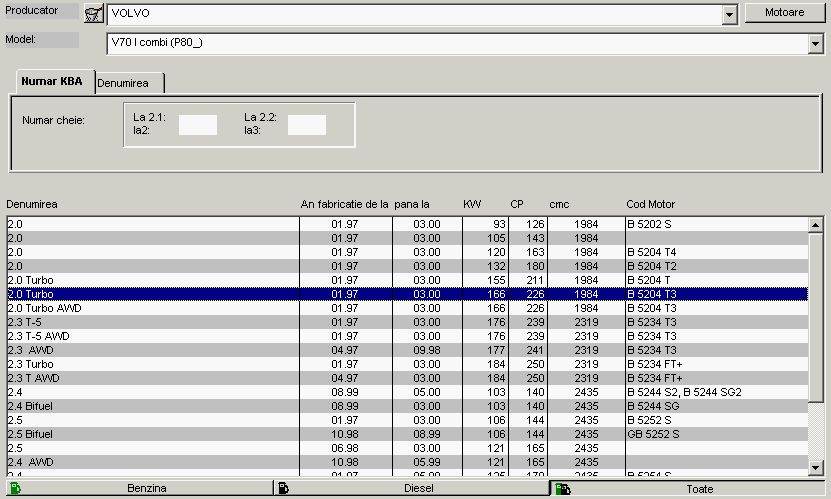831x499 pixels.
Task: Open the Model V70 I combi dropdown arrow
Action: pyautogui.click(x=815, y=44)
